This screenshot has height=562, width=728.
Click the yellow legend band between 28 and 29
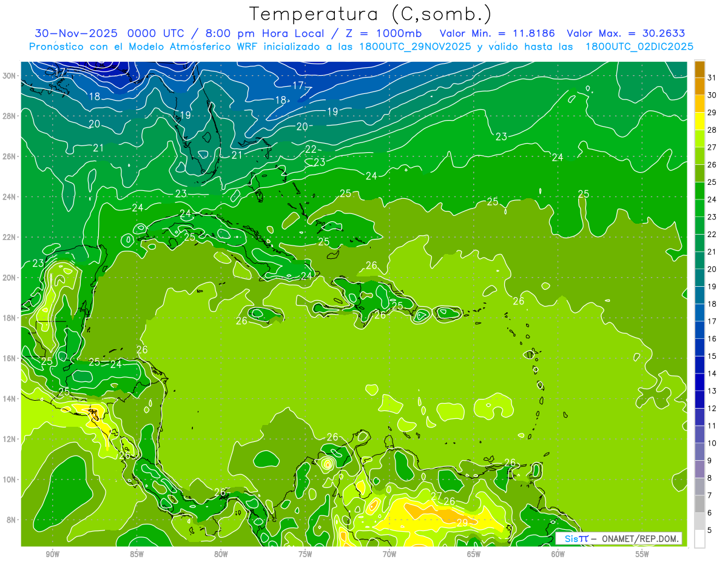click(x=699, y=121)
